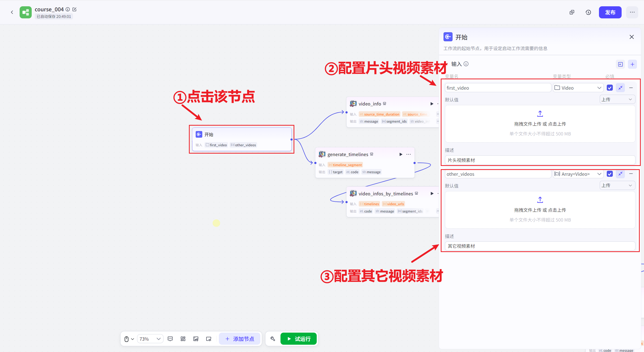
Task: Toggle the required checkbox for other_videos
Action: click(x=610, y=174)
